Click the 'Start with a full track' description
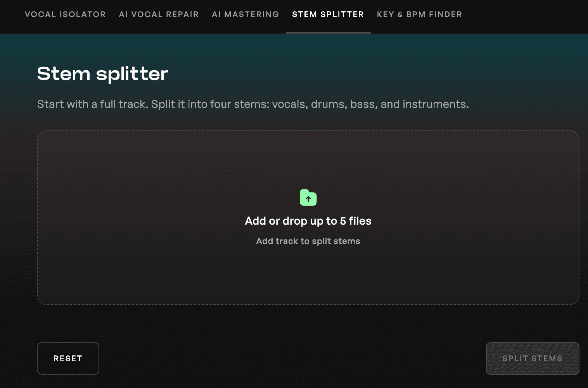 pyautogui.click(x=253, y=104)
